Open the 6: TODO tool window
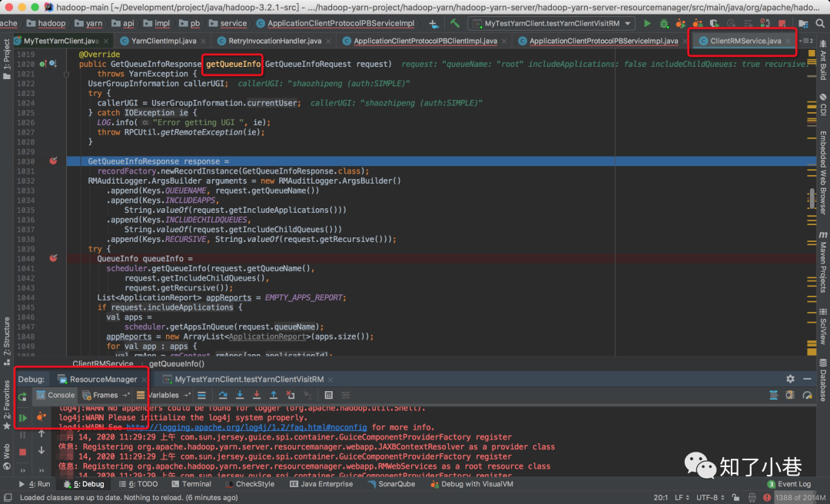This screenshot has width=830, height=504. click(x=138, y=484)
